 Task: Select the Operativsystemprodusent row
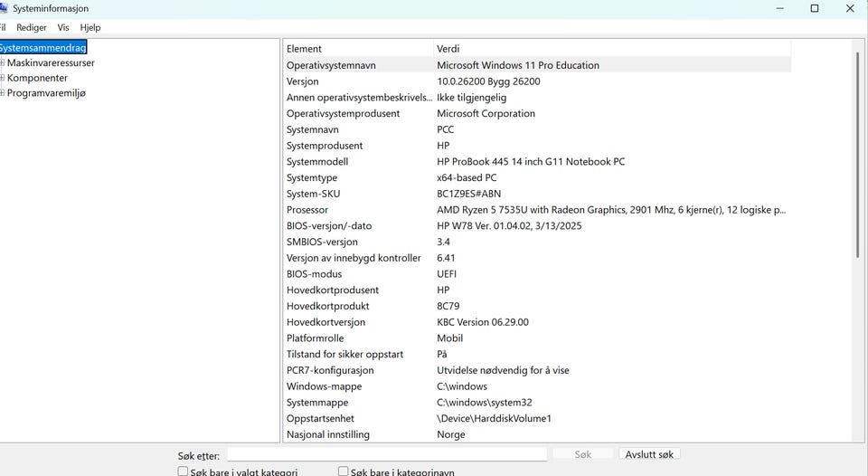pyautogui.click(x=537, y=114)
